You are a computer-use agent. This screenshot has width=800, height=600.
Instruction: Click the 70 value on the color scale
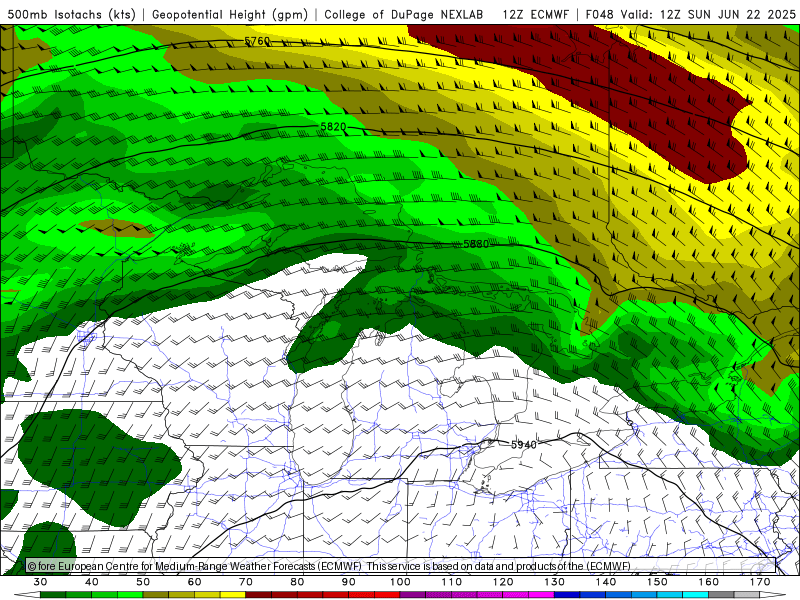(x=246, y=582)
